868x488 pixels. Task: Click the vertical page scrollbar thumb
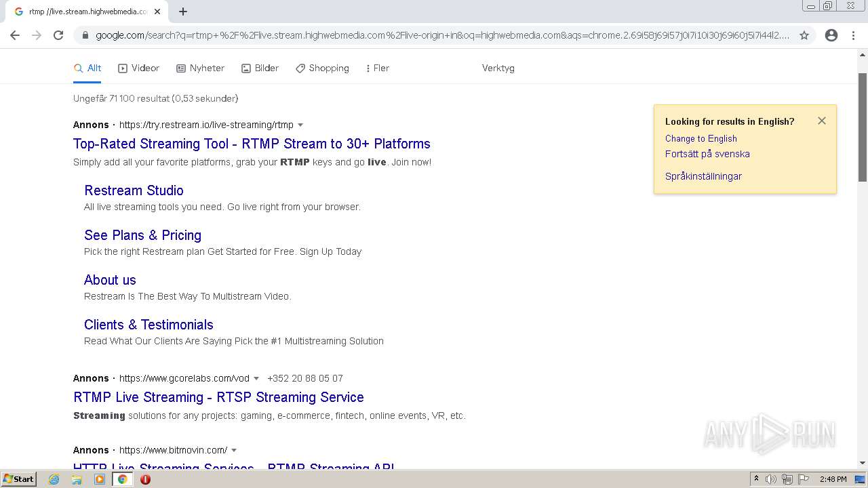coord(863,127)
